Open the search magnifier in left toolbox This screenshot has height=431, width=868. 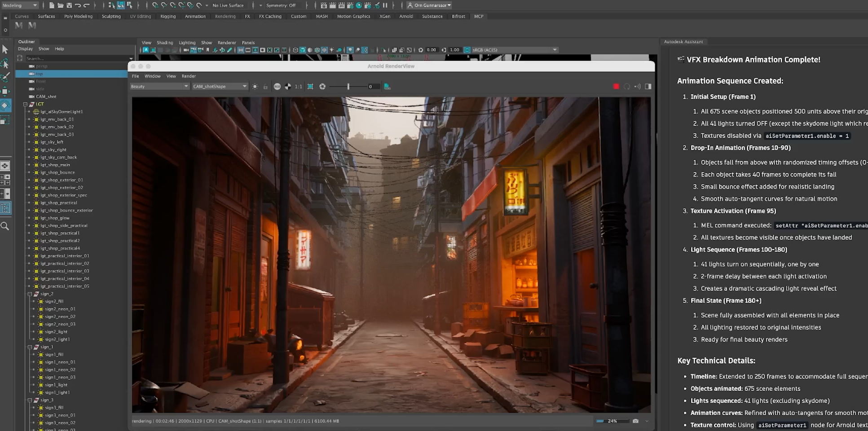pos(5,226)
